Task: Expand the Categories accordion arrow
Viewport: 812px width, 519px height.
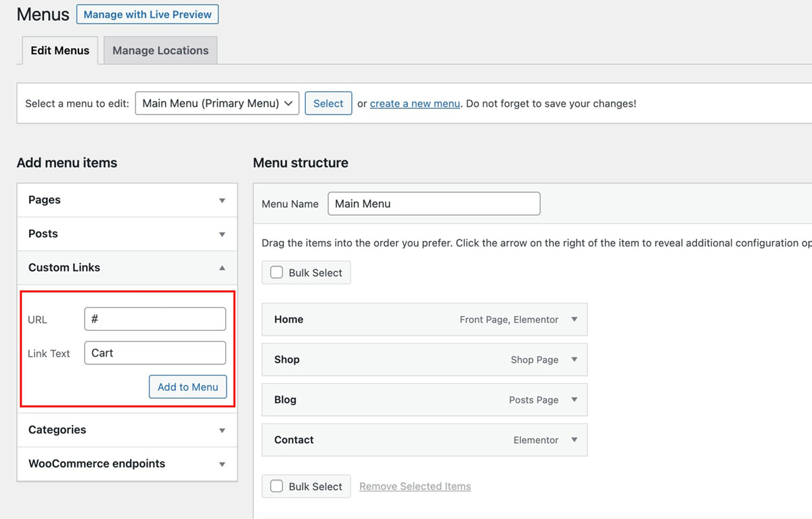Action: (222, 430)
